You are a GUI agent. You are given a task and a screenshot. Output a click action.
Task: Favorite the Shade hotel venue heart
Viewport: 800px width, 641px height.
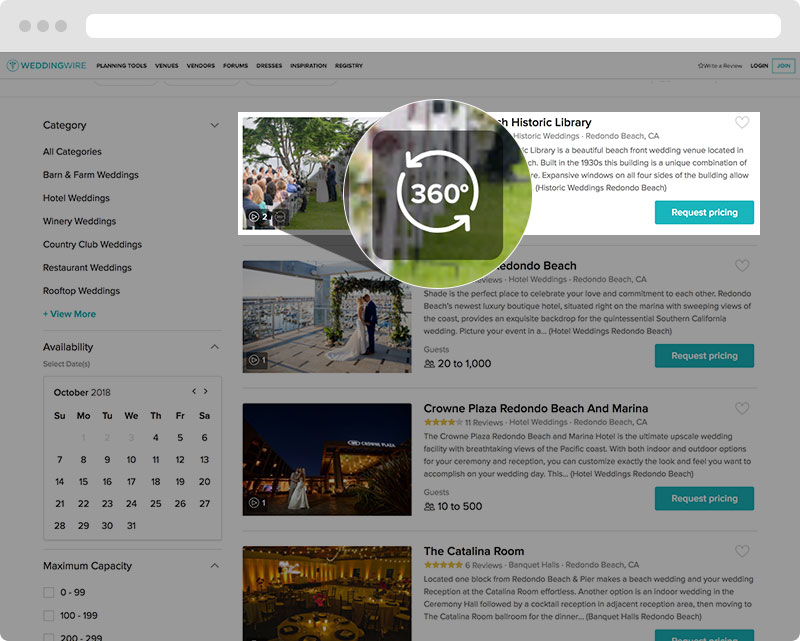point(742,265)
